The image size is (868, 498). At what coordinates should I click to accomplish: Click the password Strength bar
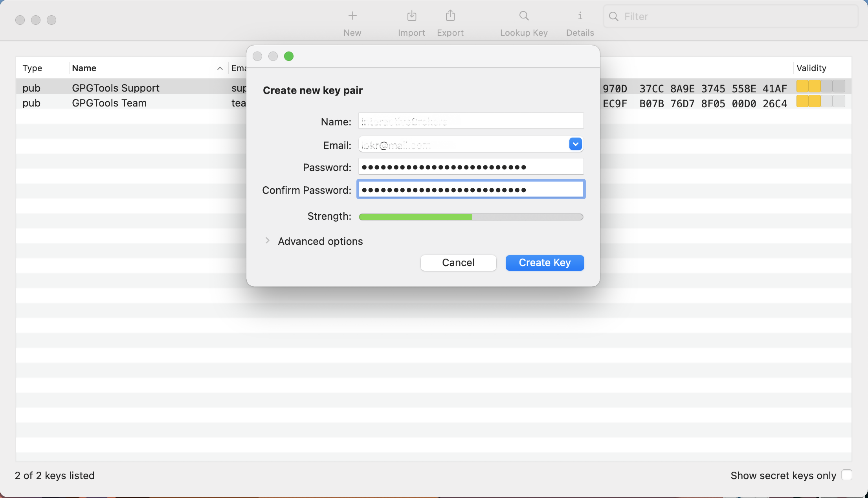pos(471,217)
